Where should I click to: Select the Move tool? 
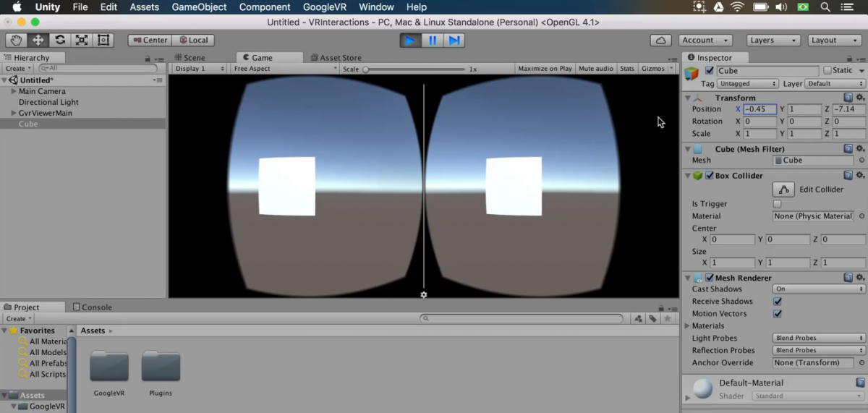point(38,41)
